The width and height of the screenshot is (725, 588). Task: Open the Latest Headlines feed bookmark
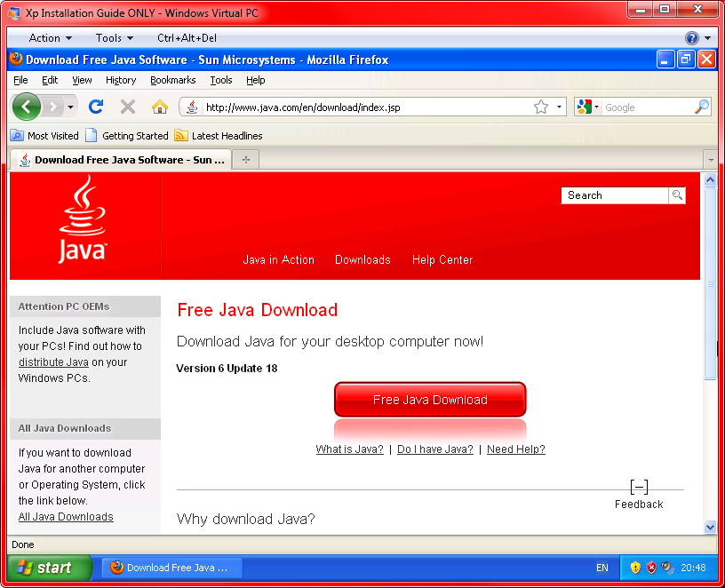point(219,135)
